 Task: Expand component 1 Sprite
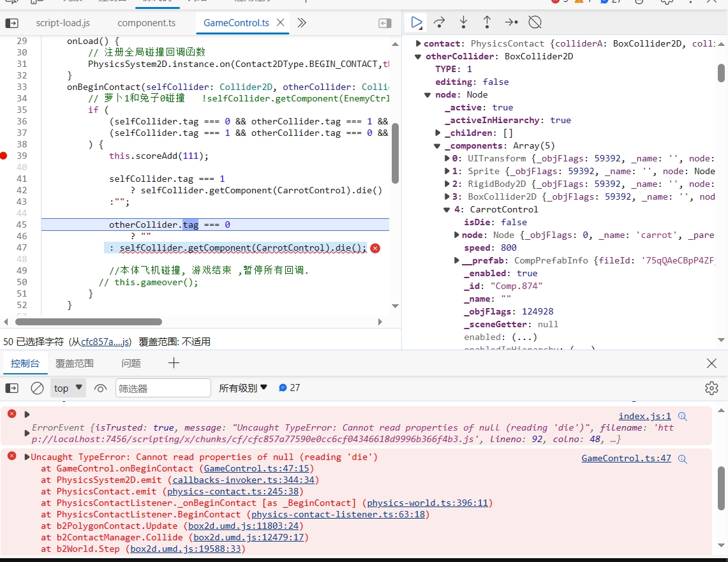447,171
